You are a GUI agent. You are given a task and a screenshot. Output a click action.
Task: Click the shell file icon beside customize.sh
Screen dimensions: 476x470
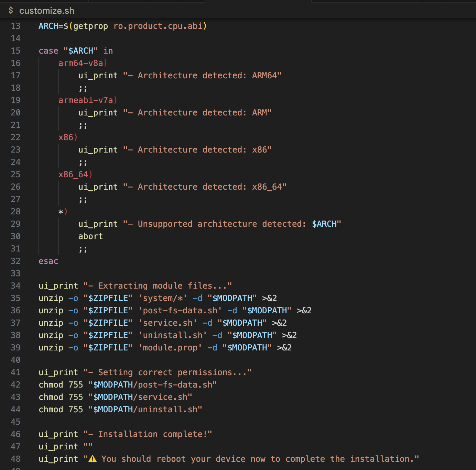[11, 11]
